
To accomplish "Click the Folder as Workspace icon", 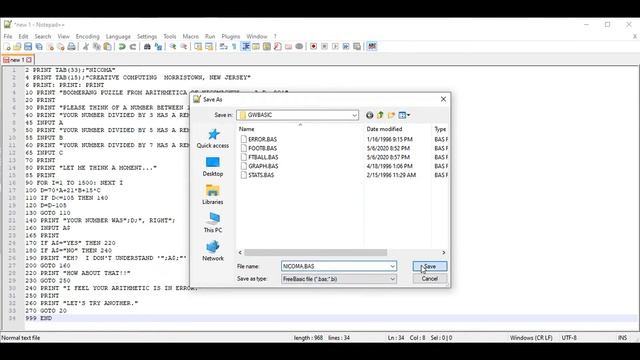I will pyautogui.click(x=289, y=47).
